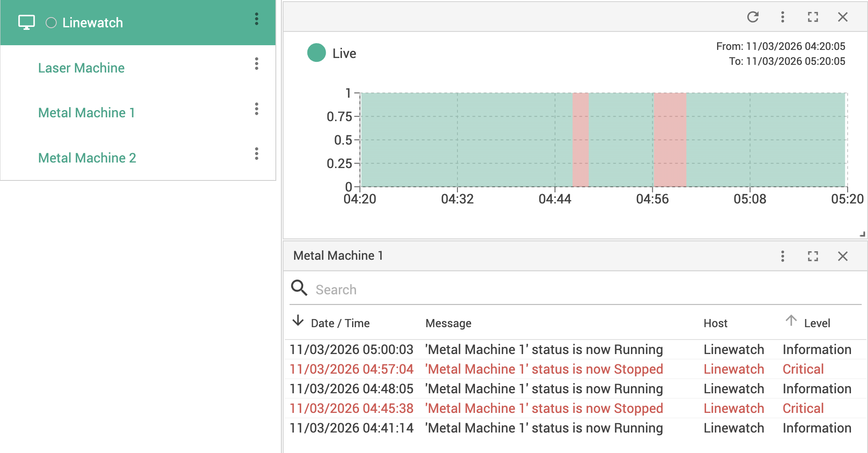Viewport: 868px width, 453px height.
Task: Click the resize handle at chart panel corner
Action: pos(862,234)
